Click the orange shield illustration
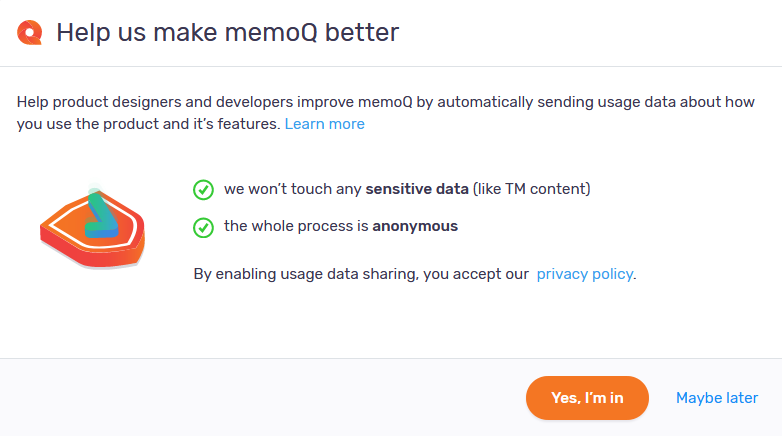The width and height of the screenshot is (782, 436). (93, 229)
